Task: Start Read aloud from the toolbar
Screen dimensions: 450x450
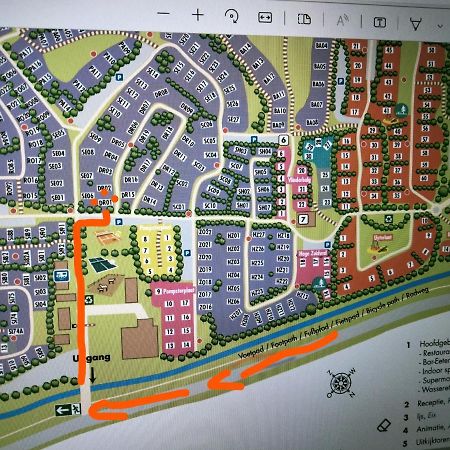Action: pyautogui.click(x=342, y=21)
